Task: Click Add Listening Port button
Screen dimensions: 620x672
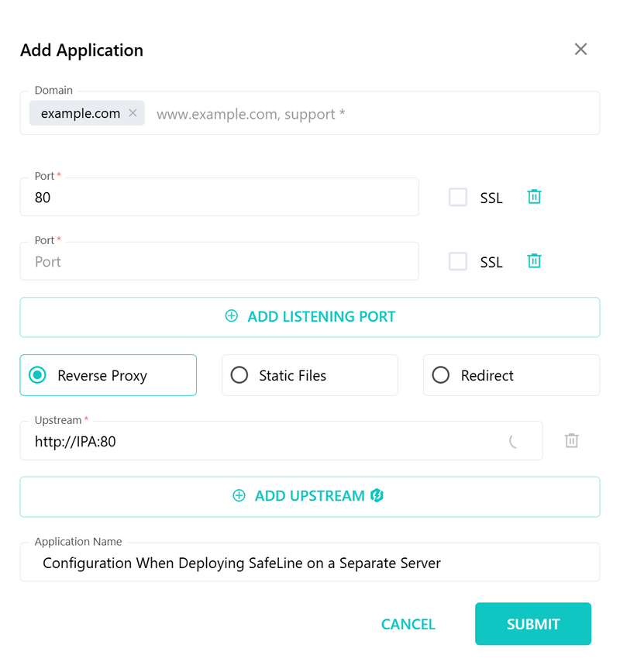Action: click(x=310, y=317)
